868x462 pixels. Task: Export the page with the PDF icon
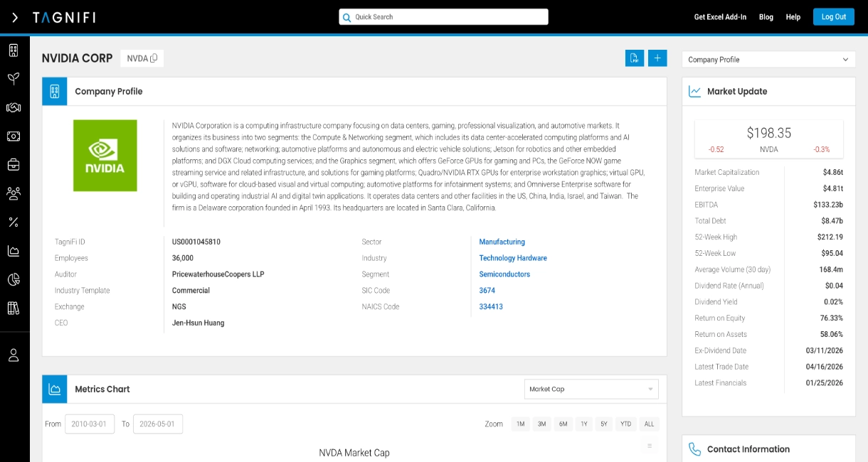pyautogui.click(x=634, y=58)
